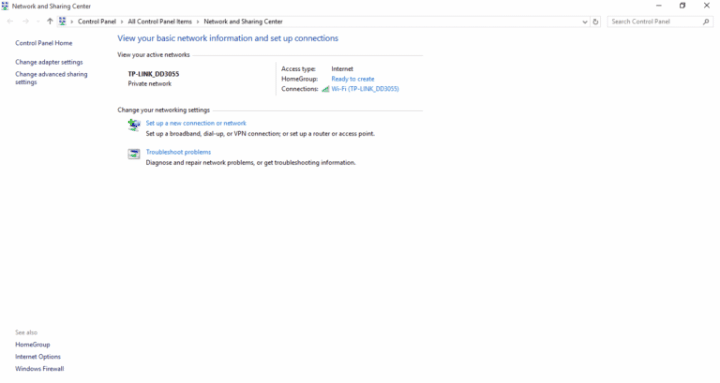The height and width of the screenshot is (383, 720).
Task: Restore down the window
Action: pyautogui.click(x=683, y=6)
